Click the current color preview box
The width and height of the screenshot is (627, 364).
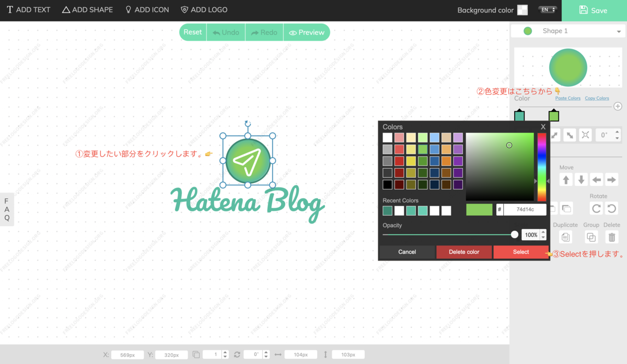[479, 209]
